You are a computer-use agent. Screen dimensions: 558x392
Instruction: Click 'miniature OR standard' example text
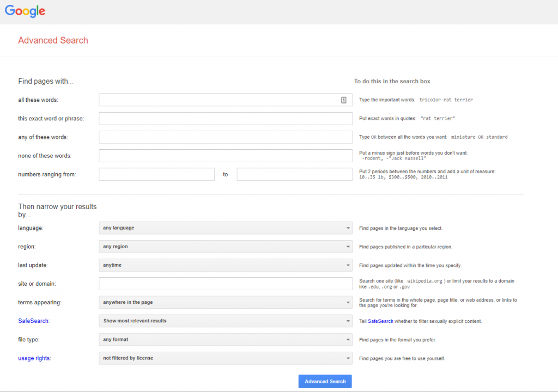pyautogui.click(x=480, y=137)
